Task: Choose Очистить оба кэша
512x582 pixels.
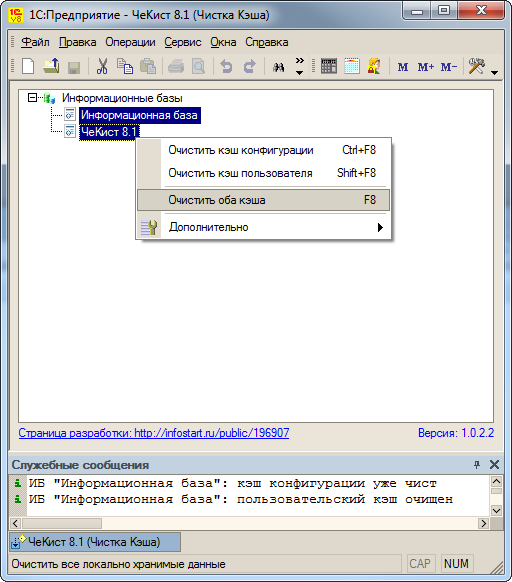Action: pyautogui.click(x=264, y=200)
